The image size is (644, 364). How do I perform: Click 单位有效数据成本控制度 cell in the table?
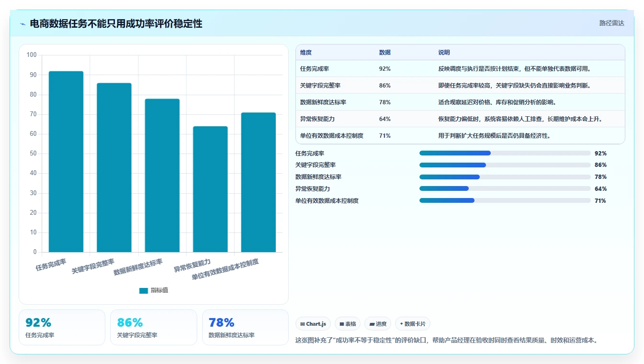(332, 136)
